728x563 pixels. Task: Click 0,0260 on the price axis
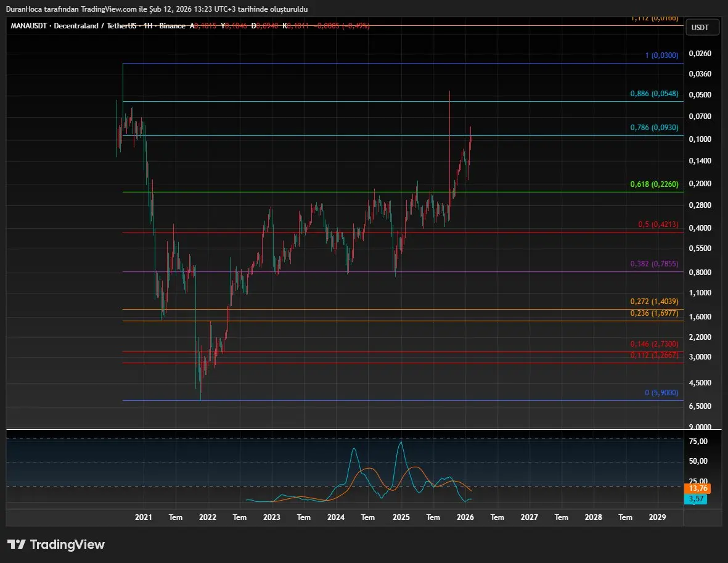tap(700, 54)
